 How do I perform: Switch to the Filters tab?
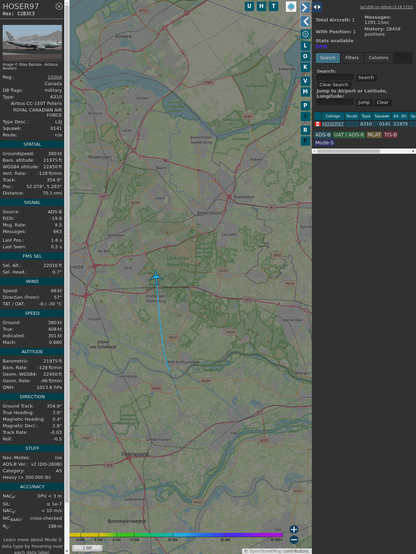tap(352, 58)
